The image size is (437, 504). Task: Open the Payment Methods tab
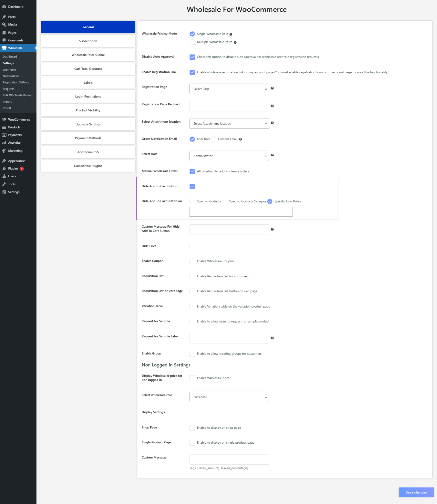tap(88, 138)
